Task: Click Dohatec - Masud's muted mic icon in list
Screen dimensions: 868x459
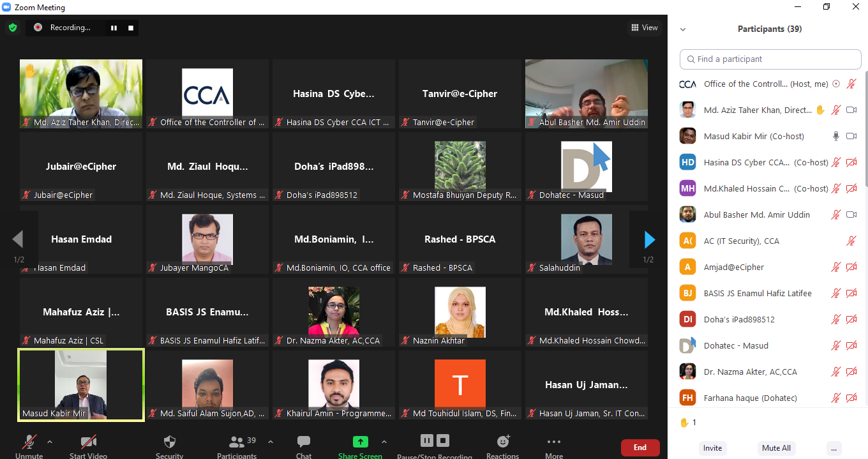Action: [835, 345]
